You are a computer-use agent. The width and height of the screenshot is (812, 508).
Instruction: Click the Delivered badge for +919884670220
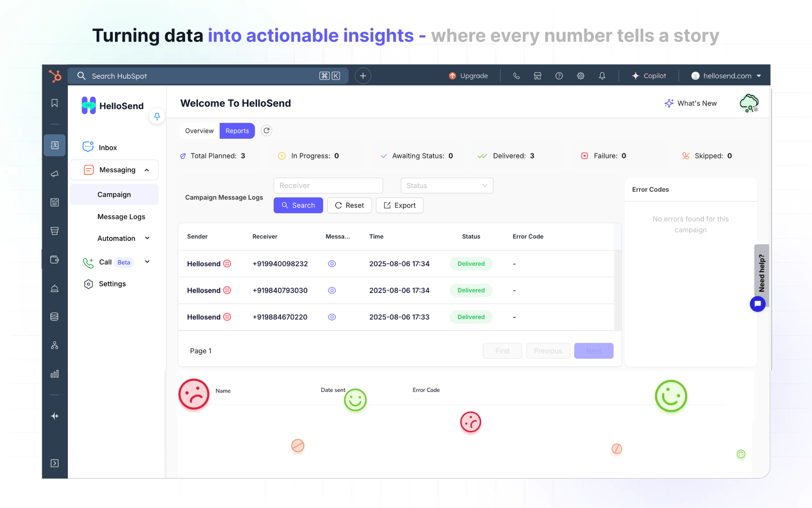(x=471, y=317)
